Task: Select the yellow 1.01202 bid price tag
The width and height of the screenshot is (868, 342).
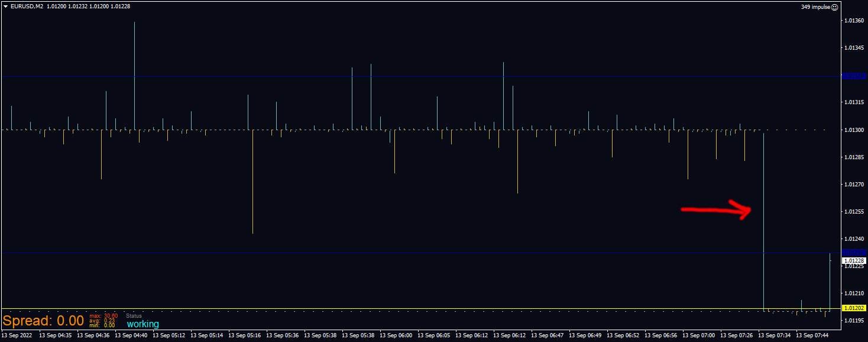Action: [854, 308]
